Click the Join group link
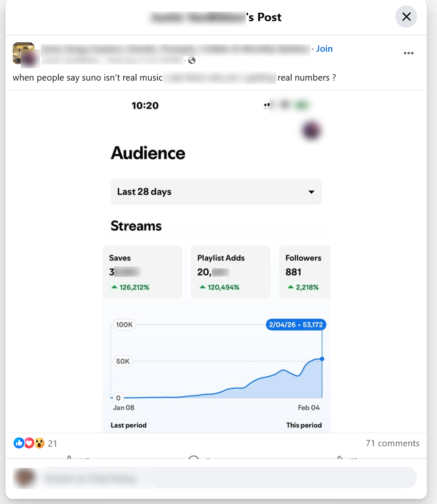 click(x=324, y=49)
